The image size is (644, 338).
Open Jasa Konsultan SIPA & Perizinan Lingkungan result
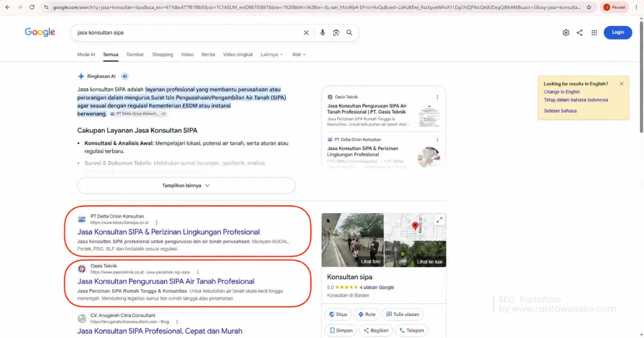click(169, 232)
